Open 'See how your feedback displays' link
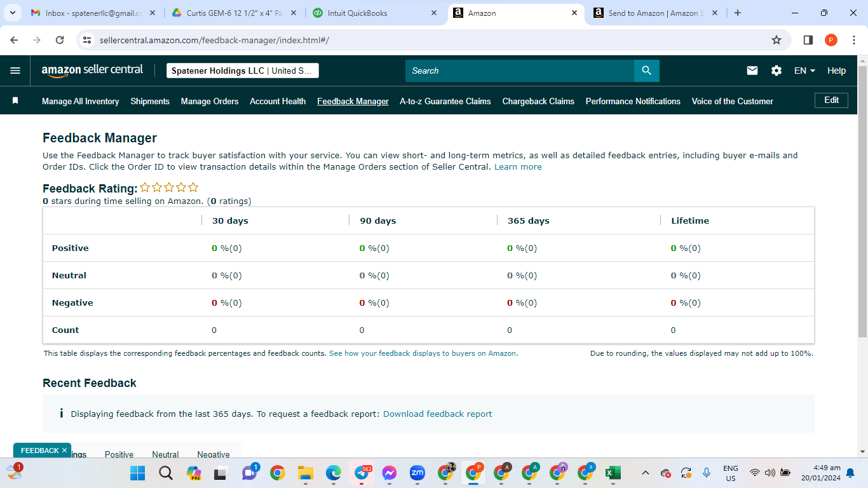 pyautogui.click(x=423, y=353)
